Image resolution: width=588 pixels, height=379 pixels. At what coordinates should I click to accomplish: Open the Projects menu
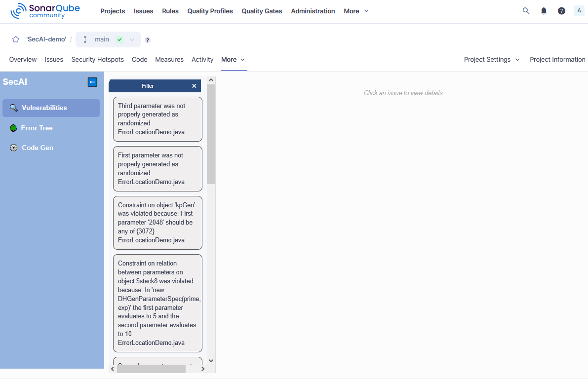point(113,11)
